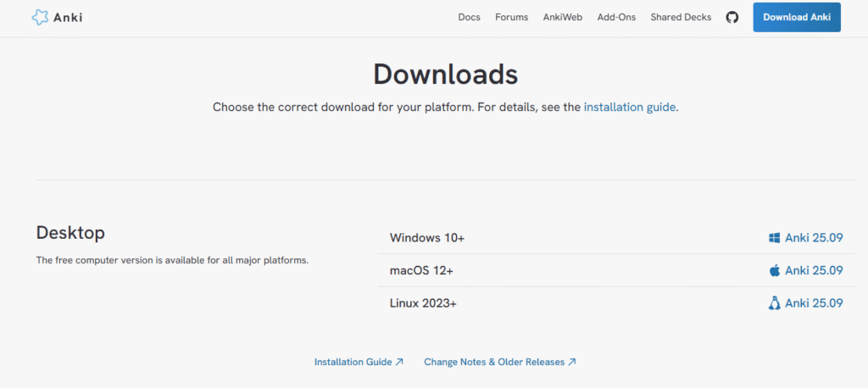Click the Download Anki button
The width and height of the screenshot is (868, 388).
(x=797, y=17)
